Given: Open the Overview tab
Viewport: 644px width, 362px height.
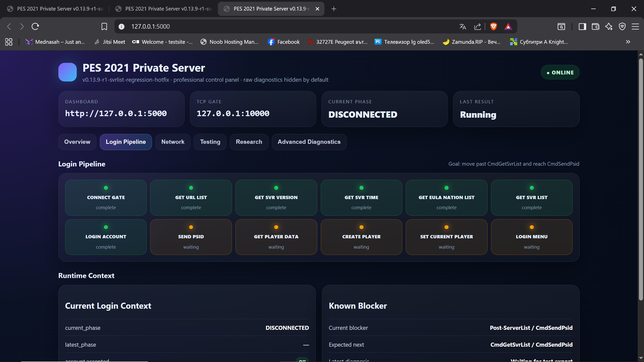Looking at the screenshot, I should (77, 142).
